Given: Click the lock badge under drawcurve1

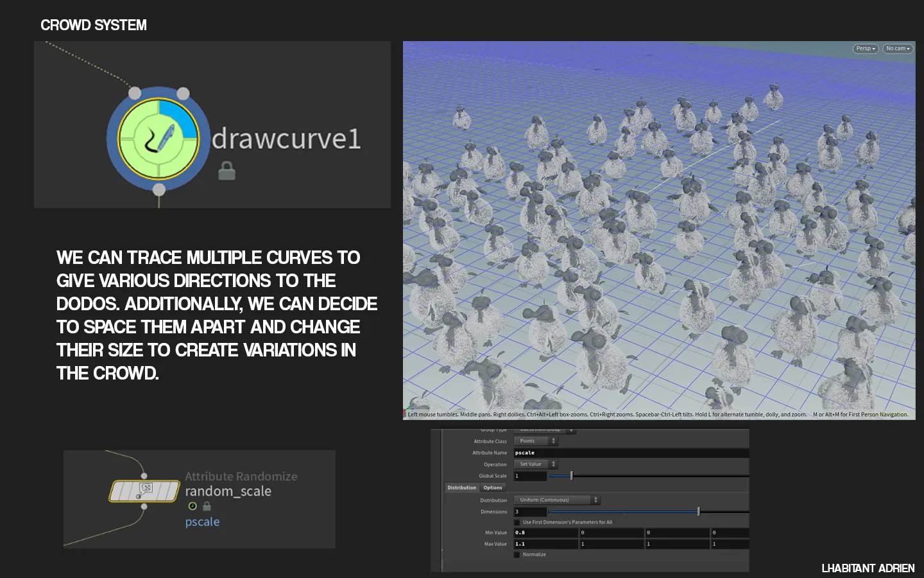Looking at the screenshot, I should 227,171.
